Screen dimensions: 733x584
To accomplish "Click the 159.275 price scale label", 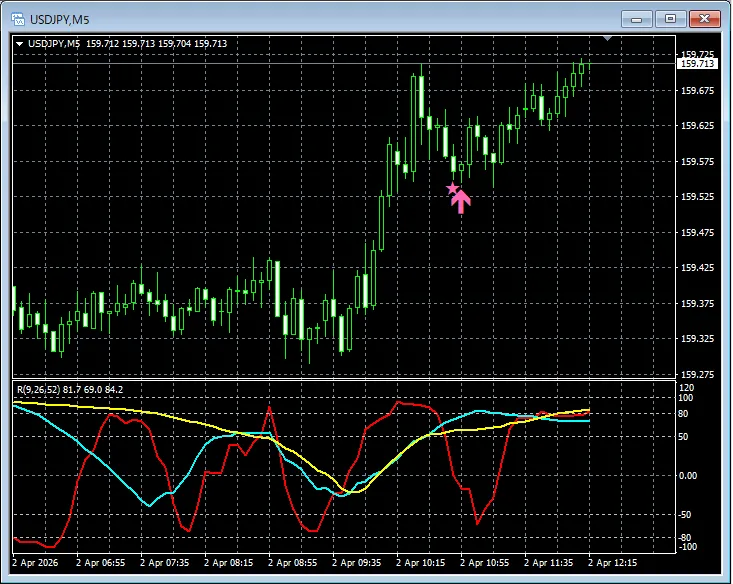I will pyautogui.click(x=697, y=375).
